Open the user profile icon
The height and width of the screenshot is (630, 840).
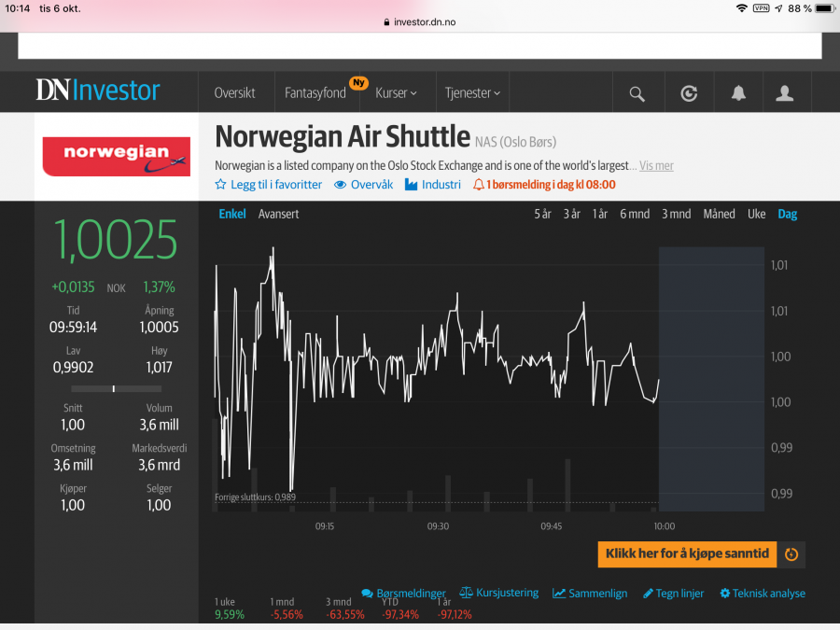coord(785,93)
